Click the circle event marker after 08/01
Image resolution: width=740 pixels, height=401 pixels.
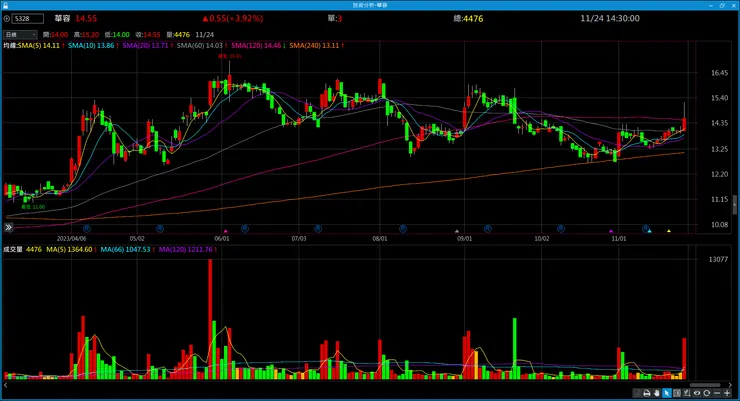click(403, 228)
